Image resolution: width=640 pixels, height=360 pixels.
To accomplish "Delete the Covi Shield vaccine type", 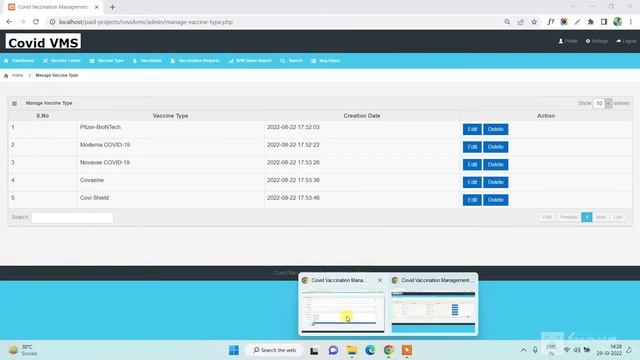I will click(x=496, y=200).
